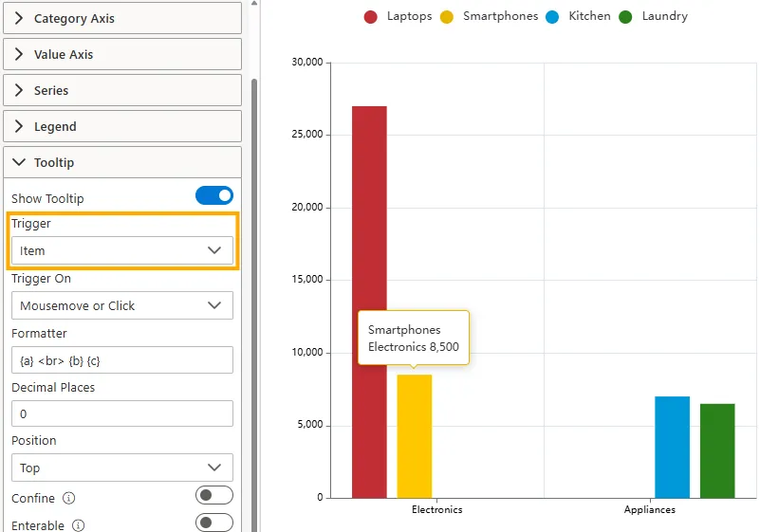The image size is (760, 532).
Task: Open the Trigger On dropdown
Action: coord(121,305)
